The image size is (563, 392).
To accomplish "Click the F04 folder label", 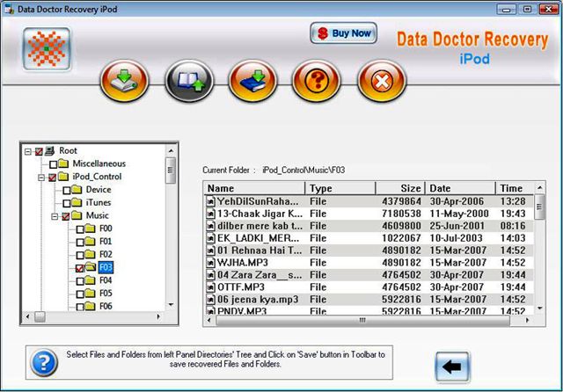I will point(106,280).
